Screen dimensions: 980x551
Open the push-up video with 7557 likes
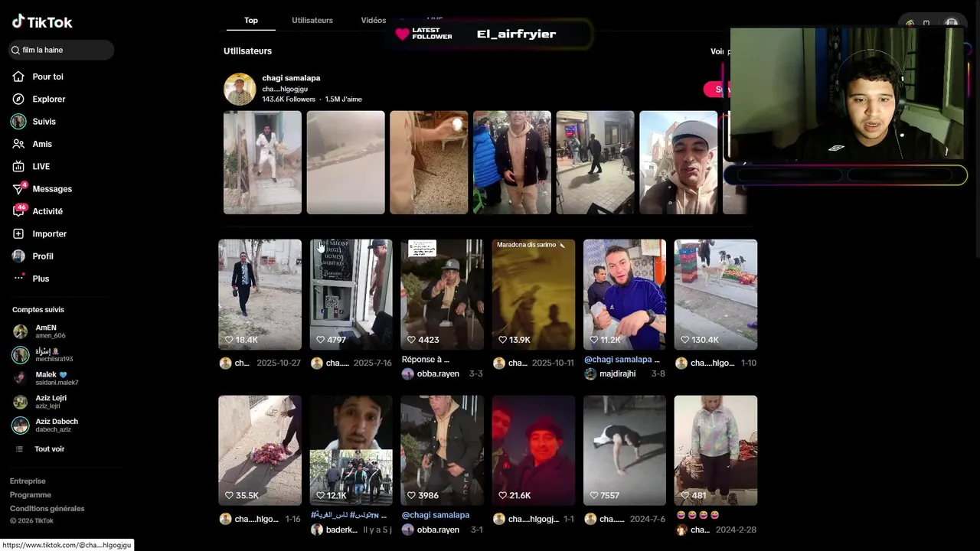(x=625, y=451)
